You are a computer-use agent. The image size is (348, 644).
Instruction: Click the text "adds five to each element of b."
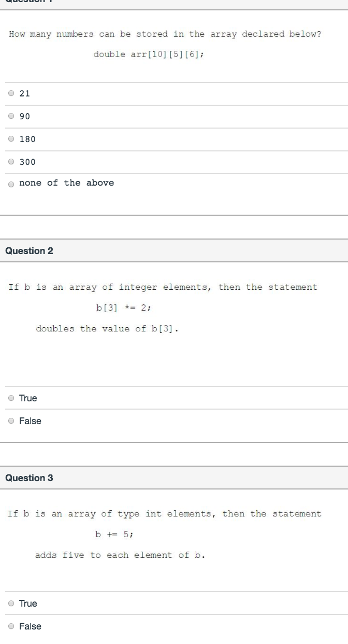(x=120, y=555)
